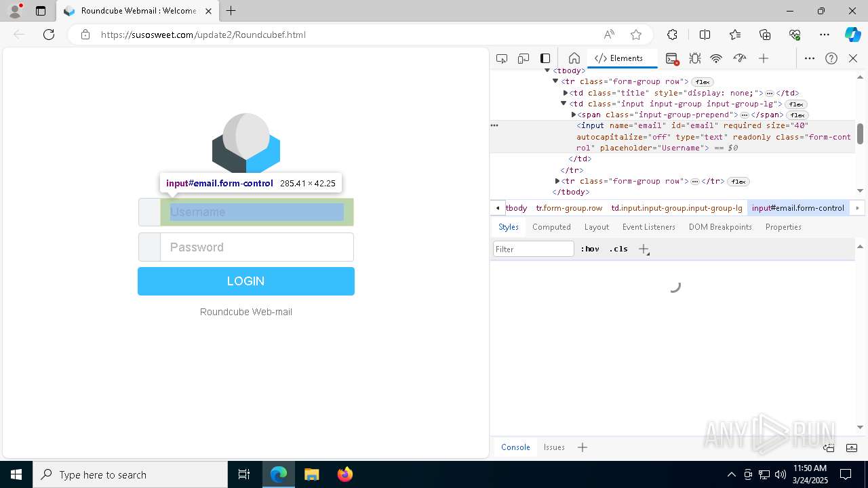Open Collections icon in Edge toolbar
The width and height of the screenshot is (868, 488).
765,35
